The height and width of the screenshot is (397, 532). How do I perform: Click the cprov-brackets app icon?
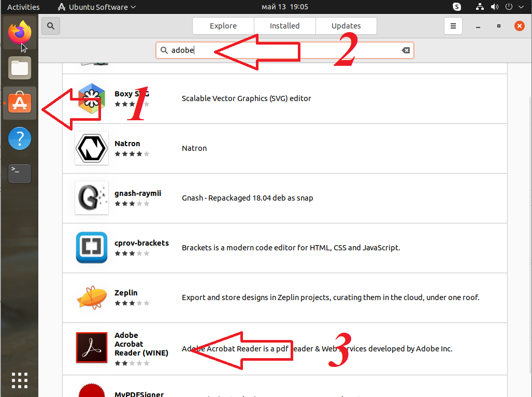pyautogui.click(x=92, y=248)
